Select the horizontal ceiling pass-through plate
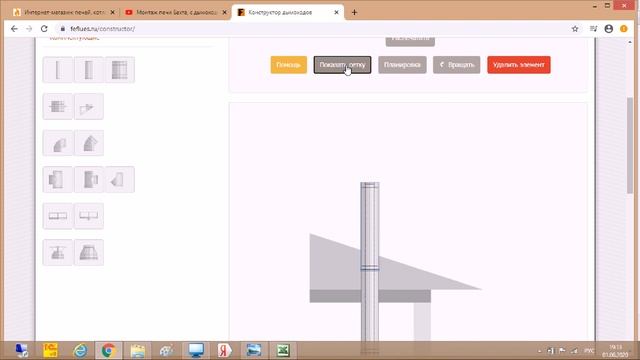 coord(58,216)
